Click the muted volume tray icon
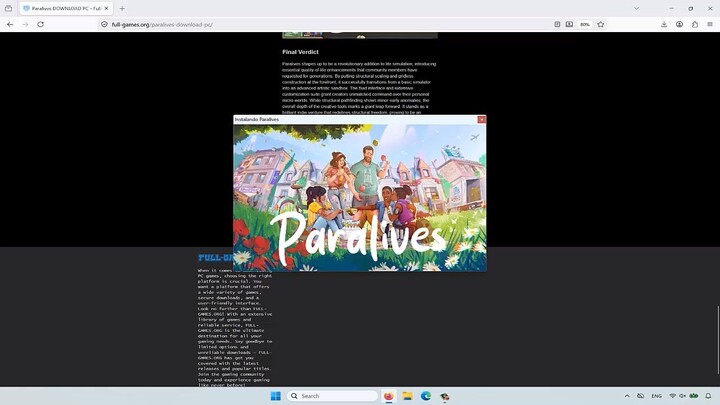The image size is (720, 405). pos(682,396)
